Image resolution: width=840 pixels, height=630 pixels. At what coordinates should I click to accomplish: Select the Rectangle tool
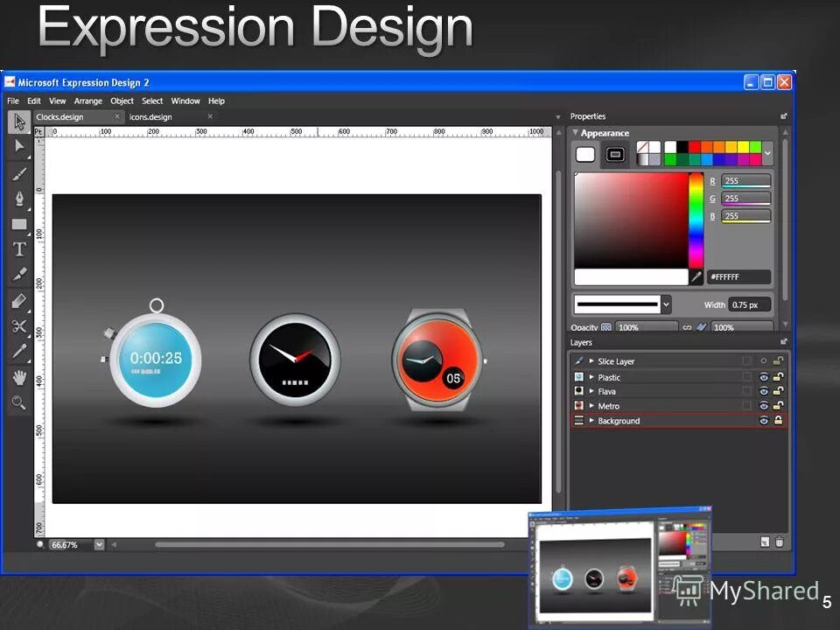point(19,224)
